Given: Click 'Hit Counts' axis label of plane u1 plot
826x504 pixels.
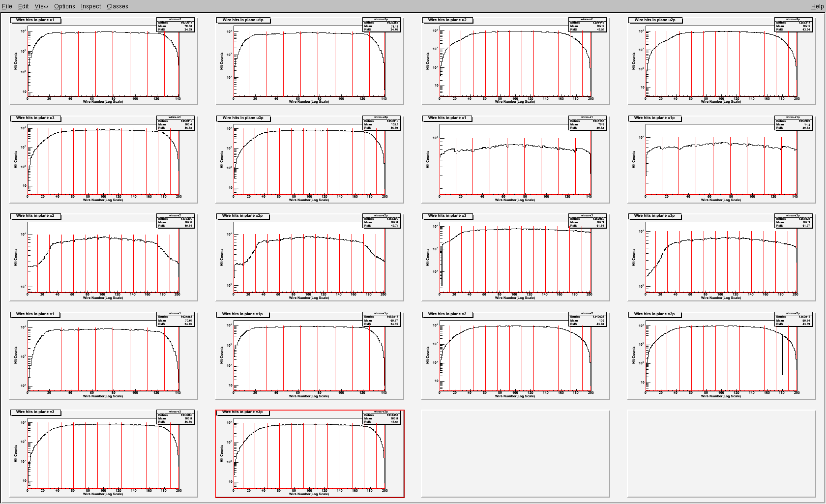Looking at the screenshot, I should (16, 61).
